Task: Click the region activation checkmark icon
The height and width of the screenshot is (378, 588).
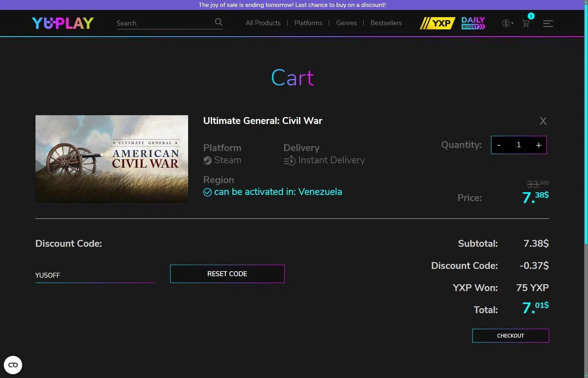Action: pos(208,192)
